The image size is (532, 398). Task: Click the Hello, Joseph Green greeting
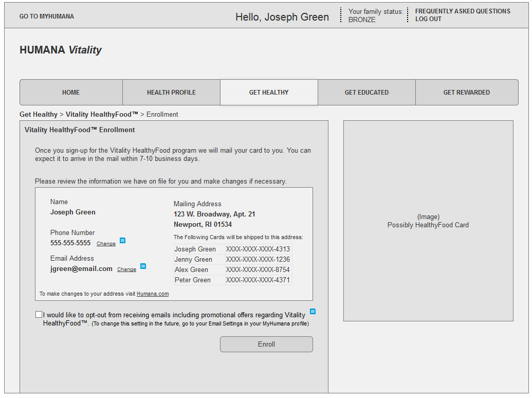(282, 17)
